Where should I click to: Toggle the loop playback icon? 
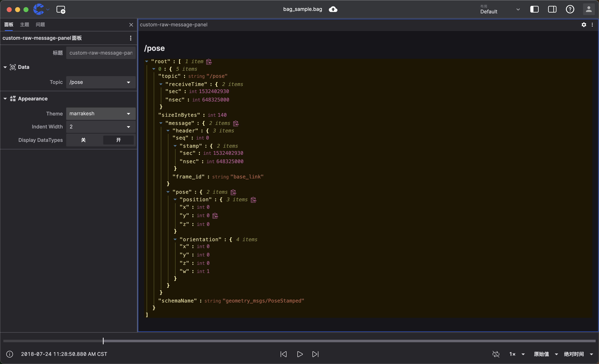[x=496, y=354]
